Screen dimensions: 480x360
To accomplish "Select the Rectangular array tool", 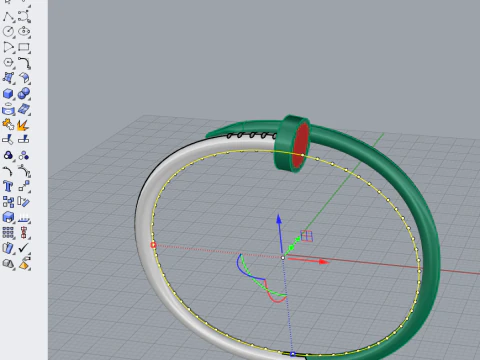I will coord(8,233).
